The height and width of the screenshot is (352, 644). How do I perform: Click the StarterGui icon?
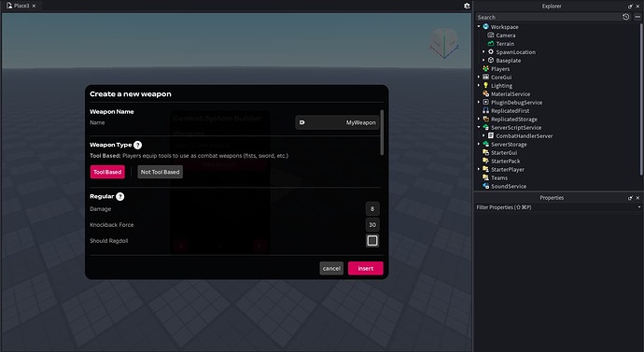486,152
